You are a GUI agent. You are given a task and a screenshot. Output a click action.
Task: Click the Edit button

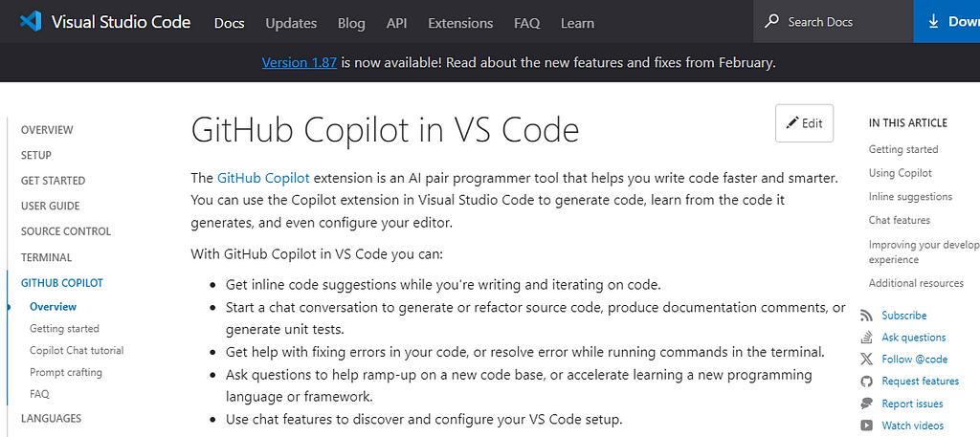click(x=804, y=123)
